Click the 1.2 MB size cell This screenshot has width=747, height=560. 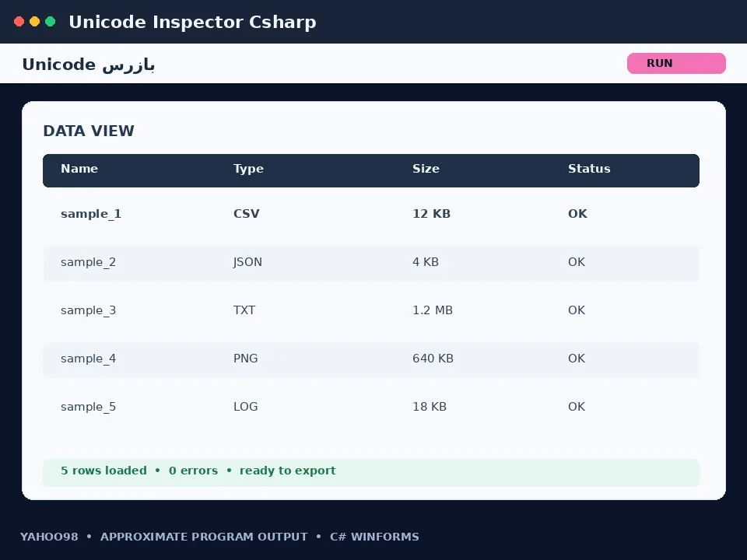click(433, 310)
